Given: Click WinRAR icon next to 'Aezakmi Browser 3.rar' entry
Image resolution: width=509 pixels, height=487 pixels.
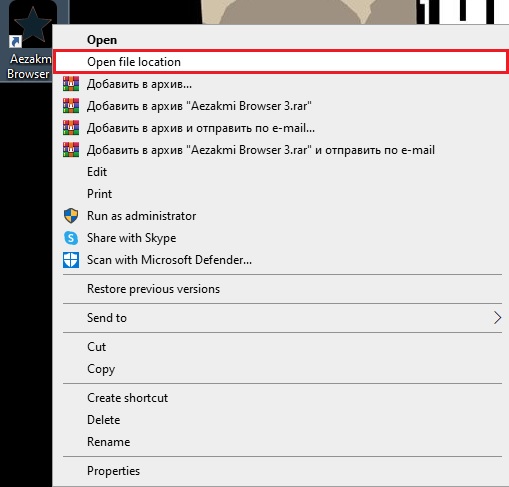Looking at the screenshot, I should (71, 106).
